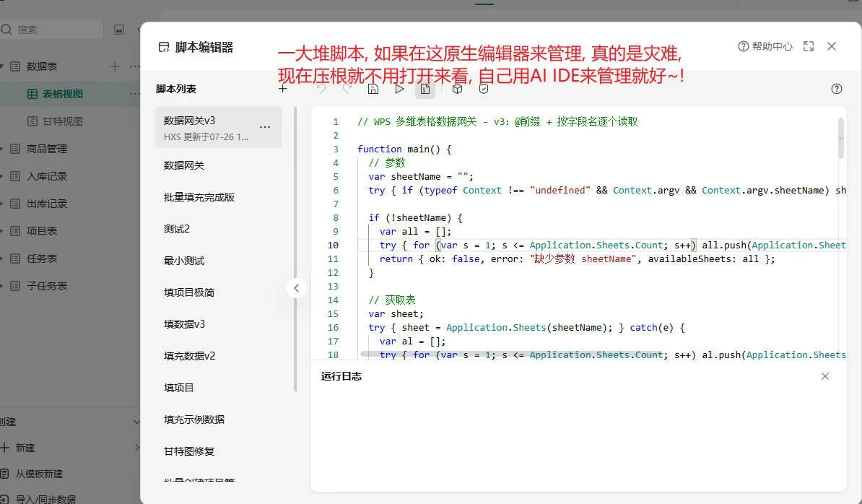Click the script list scrollbar
Viewport: 862px width, 504px height.
295,249
